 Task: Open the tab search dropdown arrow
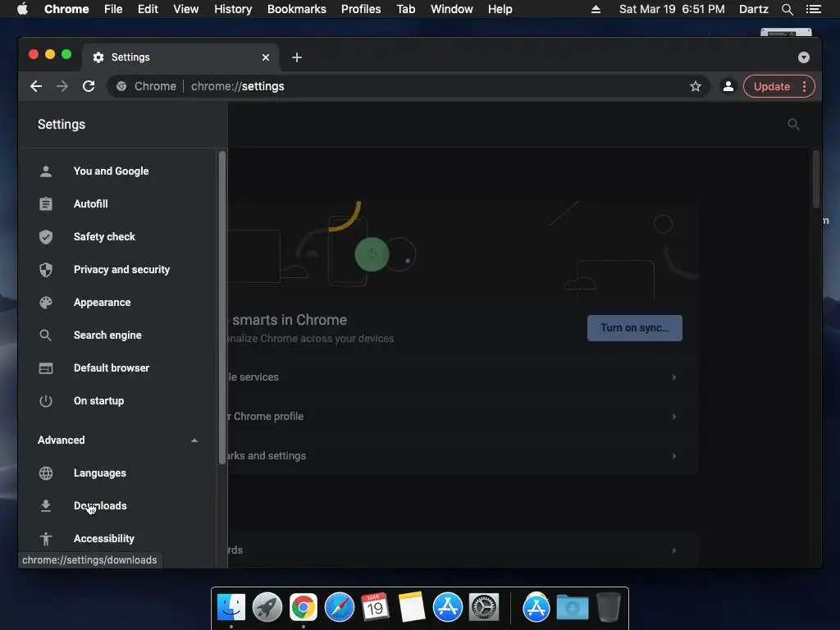coord(804,57)
